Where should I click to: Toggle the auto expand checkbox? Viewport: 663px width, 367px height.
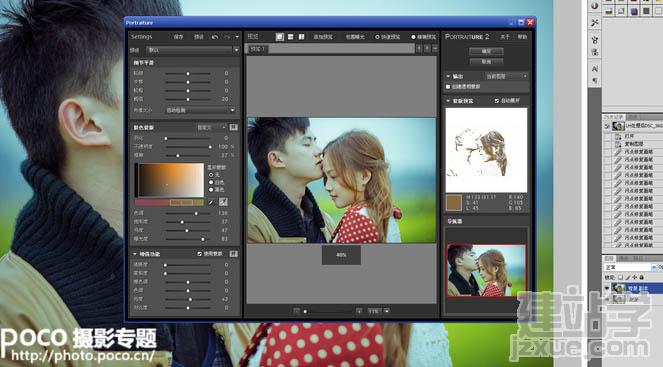[497, 101]
